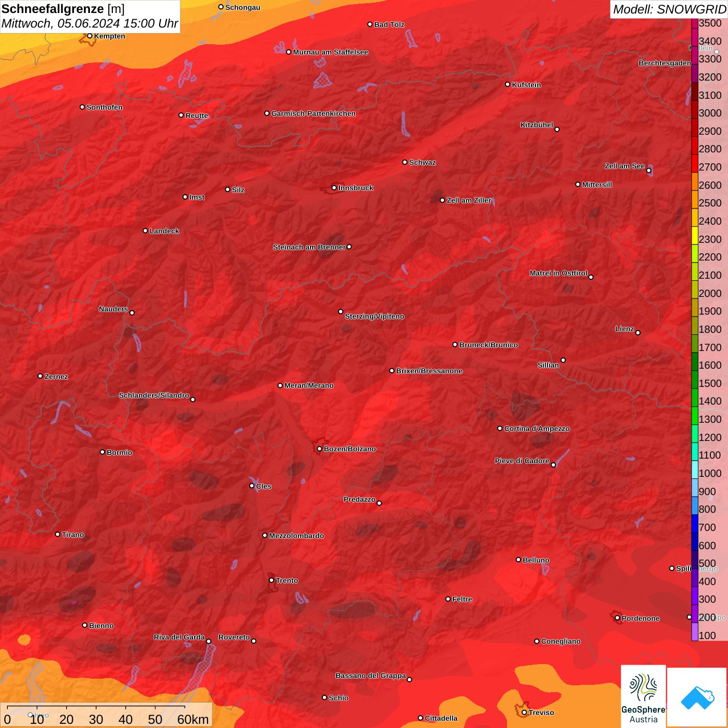
Task: Click the Riva del Garda label
Action: 179,637
